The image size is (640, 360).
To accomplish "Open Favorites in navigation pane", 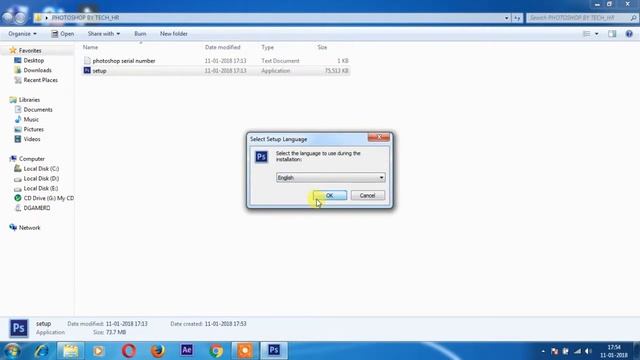I will click(x=30, y=51).
